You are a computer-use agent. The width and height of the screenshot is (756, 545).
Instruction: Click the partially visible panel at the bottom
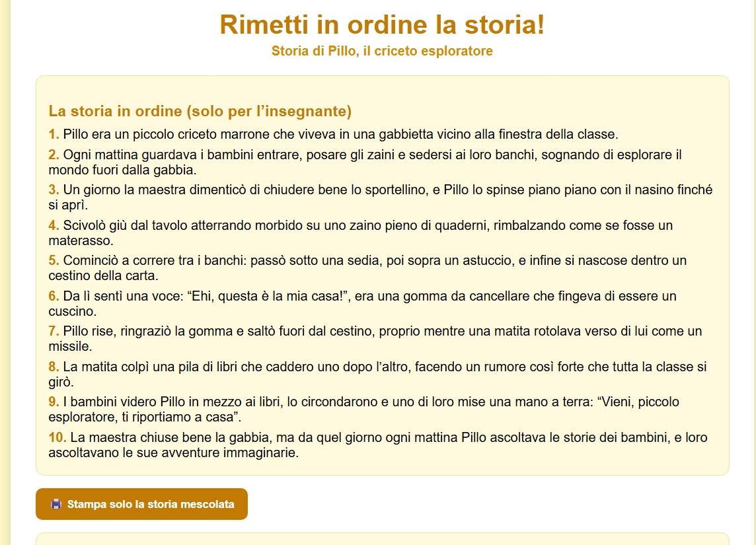(378, 539)
